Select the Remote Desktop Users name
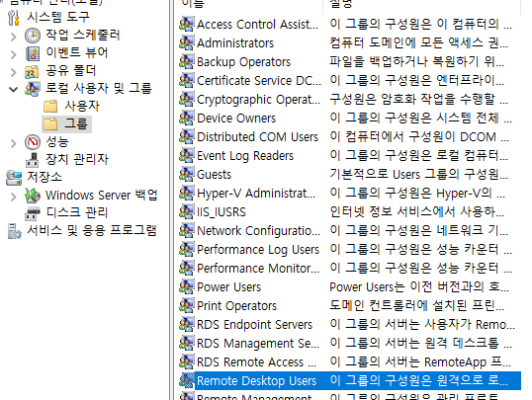The width and height of the screenshot is (532, 400). point(256,380)
